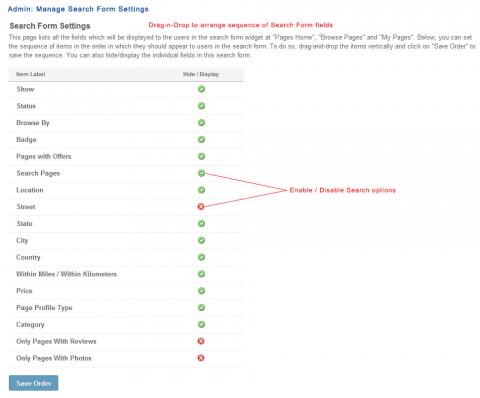Viewport: 480px width, 398px height.
Task: Click the Save Order button
Action: [34, 383]
